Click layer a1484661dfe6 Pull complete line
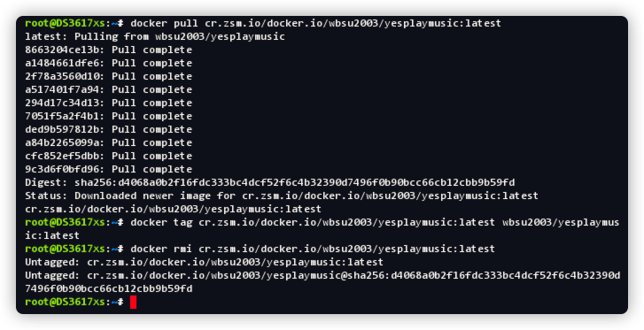 click(x=108, y=63)
